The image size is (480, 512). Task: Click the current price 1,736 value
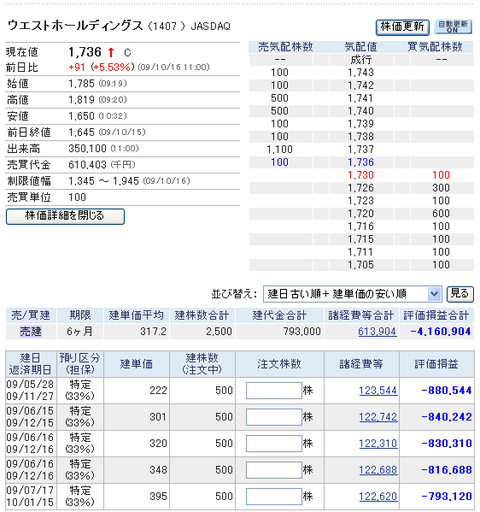[85, 52]
